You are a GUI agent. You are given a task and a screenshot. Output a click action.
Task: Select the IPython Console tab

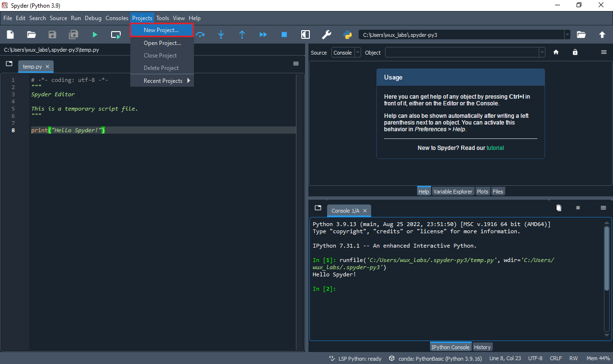coord(450,347)
